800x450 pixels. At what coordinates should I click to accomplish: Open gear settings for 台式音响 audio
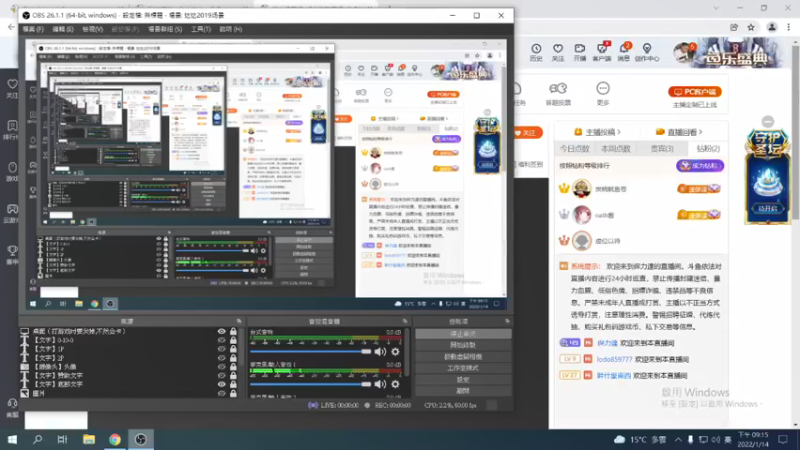click(395, 352)
